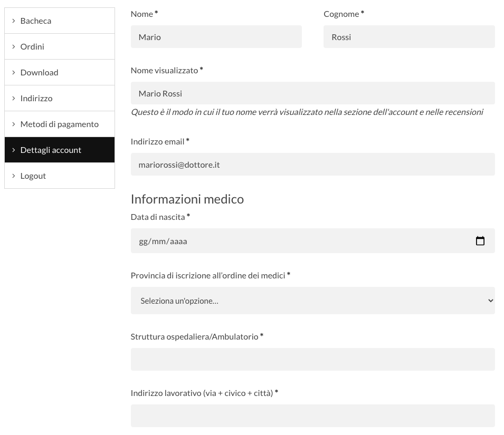This screenshot has height=435, width=504.
Task: Click the chevron icon beside Ordini
Action: point(14,46)
